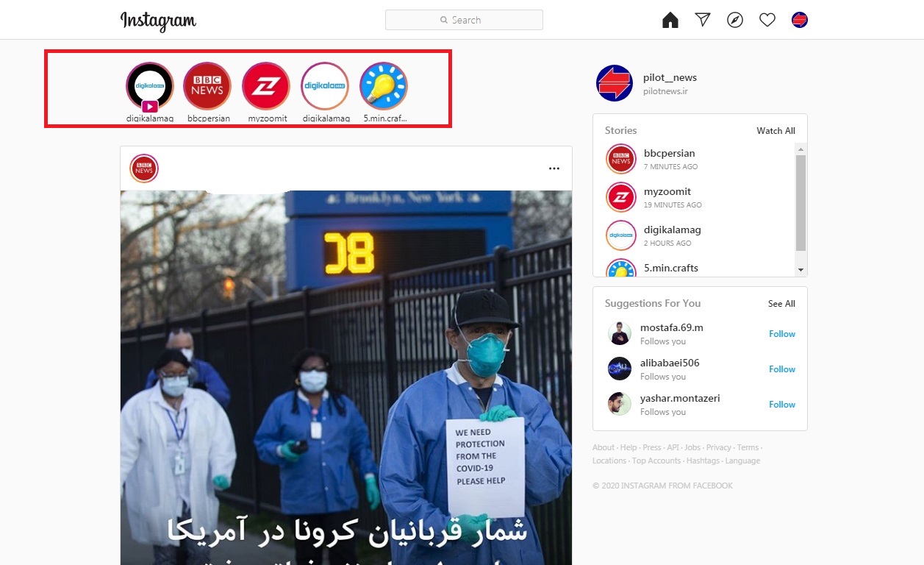Show activity with the heart icon
The height and width of the screenshot is (565, 924).
(x=767, y=20)
